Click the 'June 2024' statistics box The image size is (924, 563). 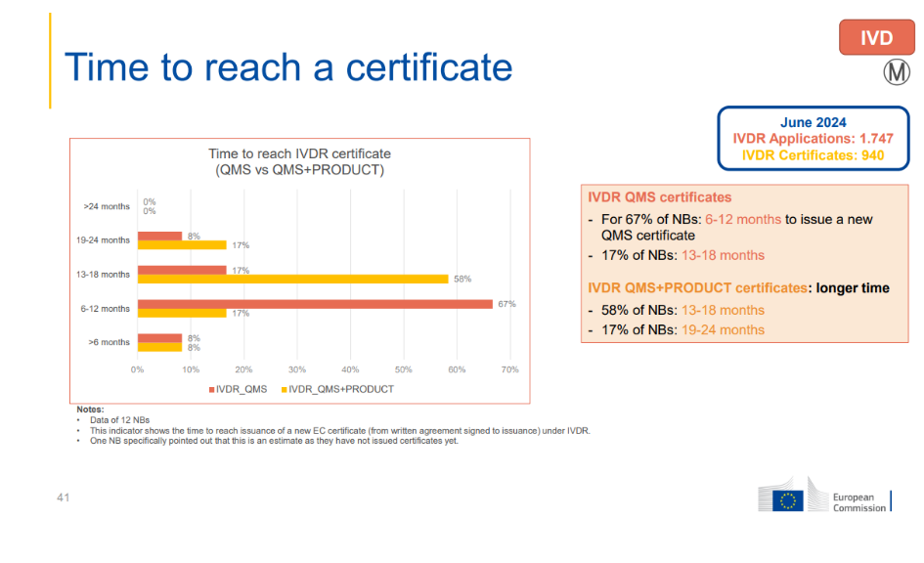click(x=813, y=139)
